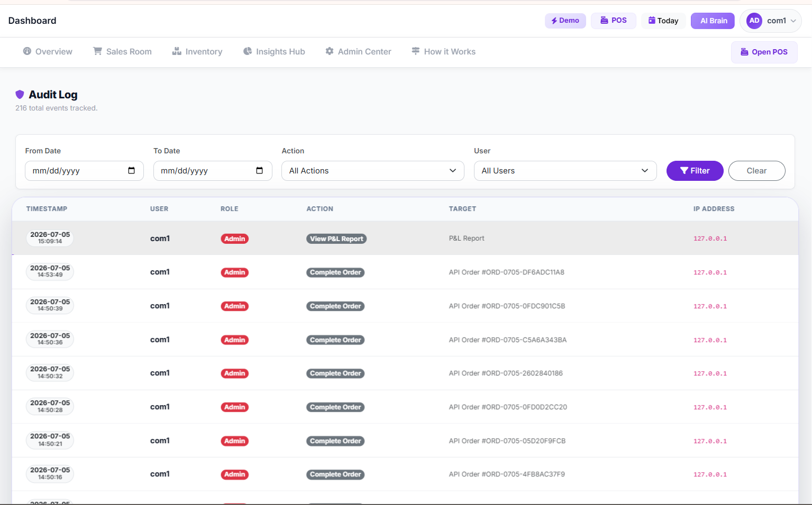Click the timestamp 14:53:49 badge
This screenshot has width=812, height=505.
tap(50, 271)
